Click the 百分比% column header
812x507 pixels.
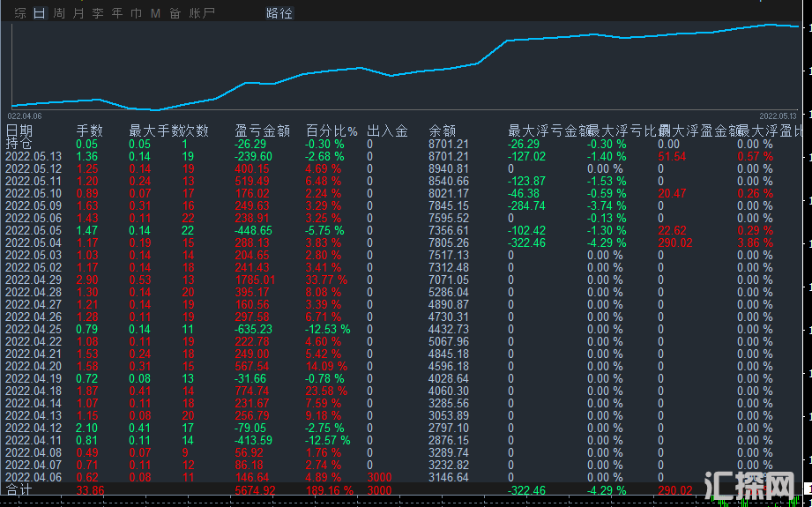click(332, 130)
